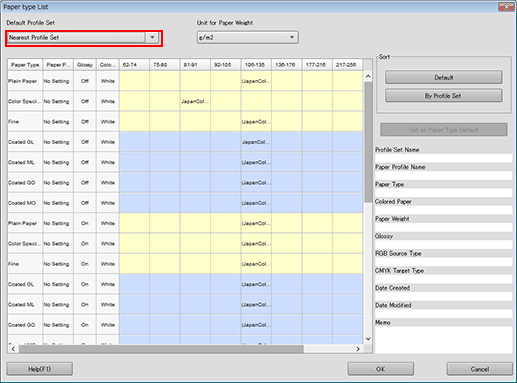Close the Paper type List window
The image size is (517, 383).
tap(506, 7)
